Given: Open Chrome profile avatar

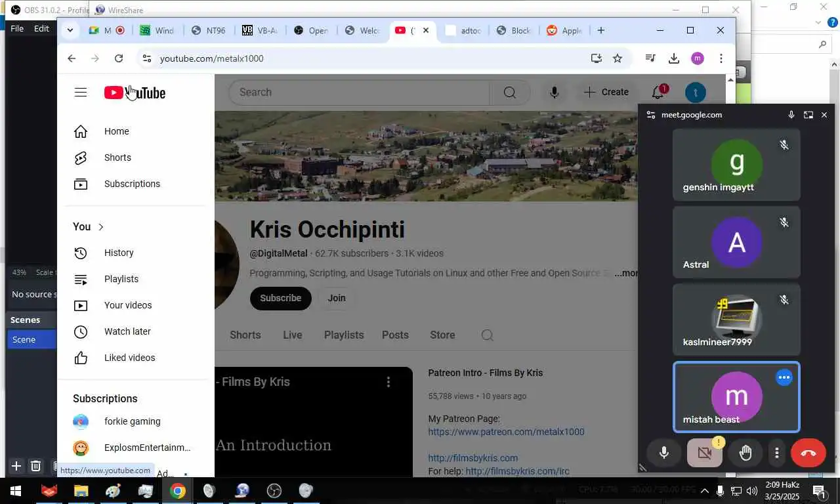Looking at the screenshot, I should click(x=698, y=58).
